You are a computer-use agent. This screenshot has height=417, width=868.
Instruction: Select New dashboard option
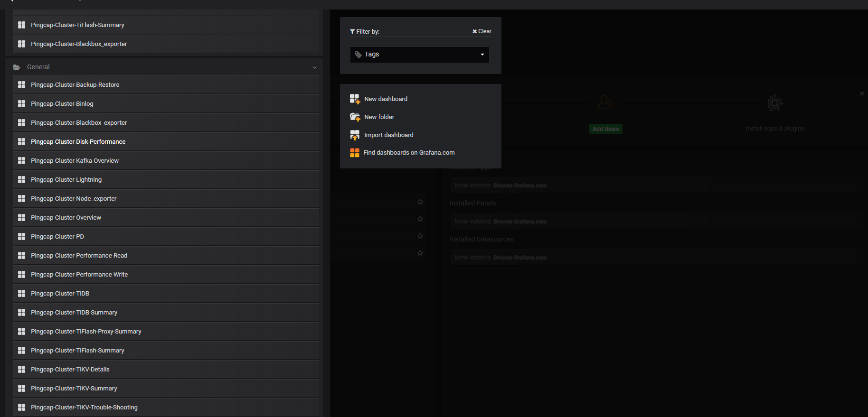(x=386, y=99)
